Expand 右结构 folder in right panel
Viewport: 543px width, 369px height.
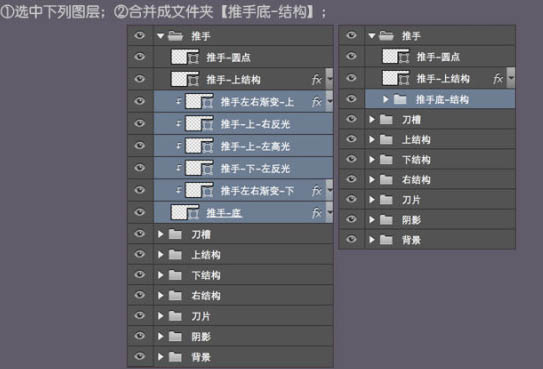372,179
